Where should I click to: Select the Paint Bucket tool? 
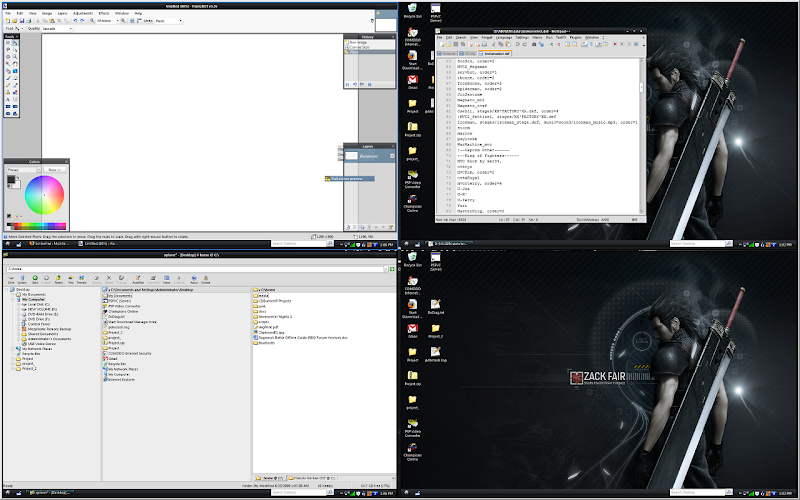pos(7,70)
